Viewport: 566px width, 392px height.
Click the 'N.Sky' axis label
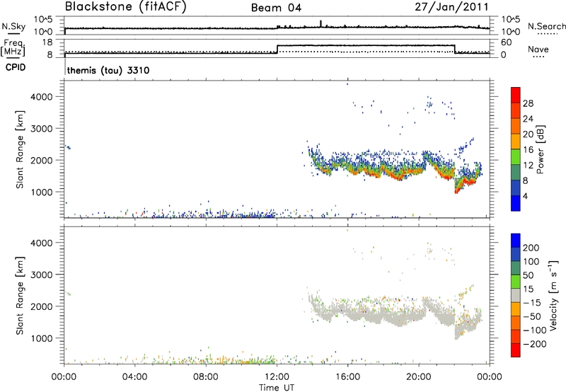click(13, 26)
